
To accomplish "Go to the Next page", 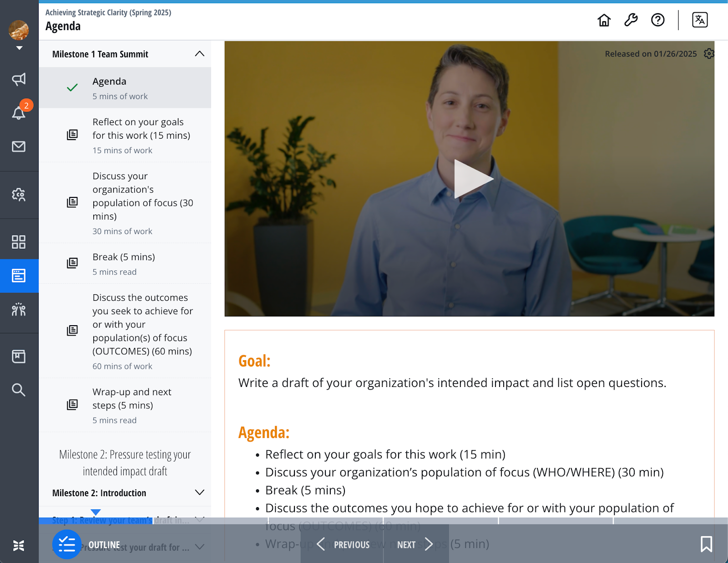I will point(415,544).
